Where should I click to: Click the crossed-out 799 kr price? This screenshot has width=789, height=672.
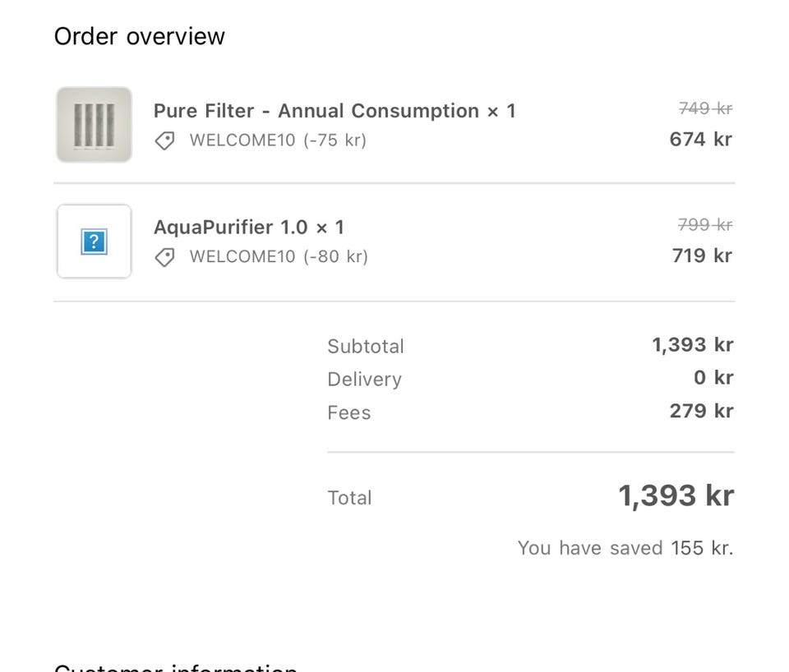(705, 225)
